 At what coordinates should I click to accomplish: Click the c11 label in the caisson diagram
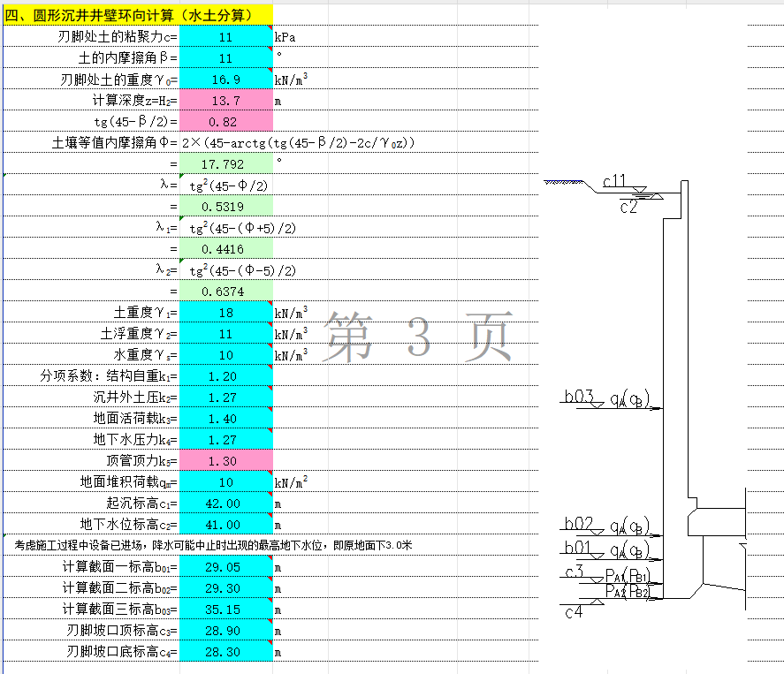click(614, 181)
